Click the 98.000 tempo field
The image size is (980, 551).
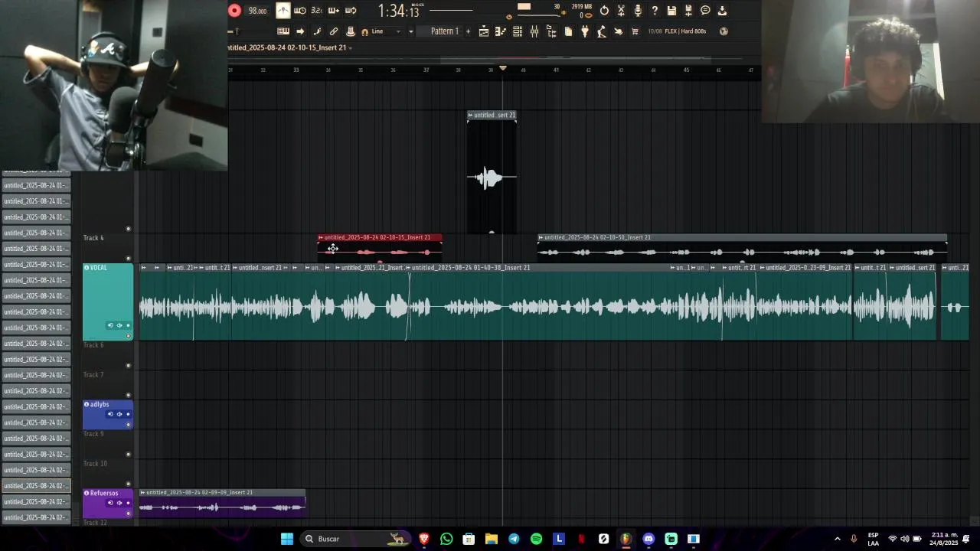coord(258,11)
